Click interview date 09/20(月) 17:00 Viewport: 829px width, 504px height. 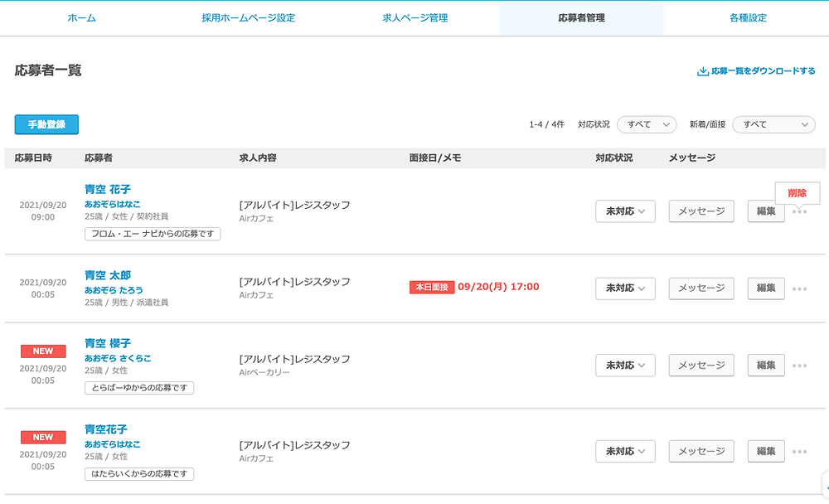(x=498, y=287)
